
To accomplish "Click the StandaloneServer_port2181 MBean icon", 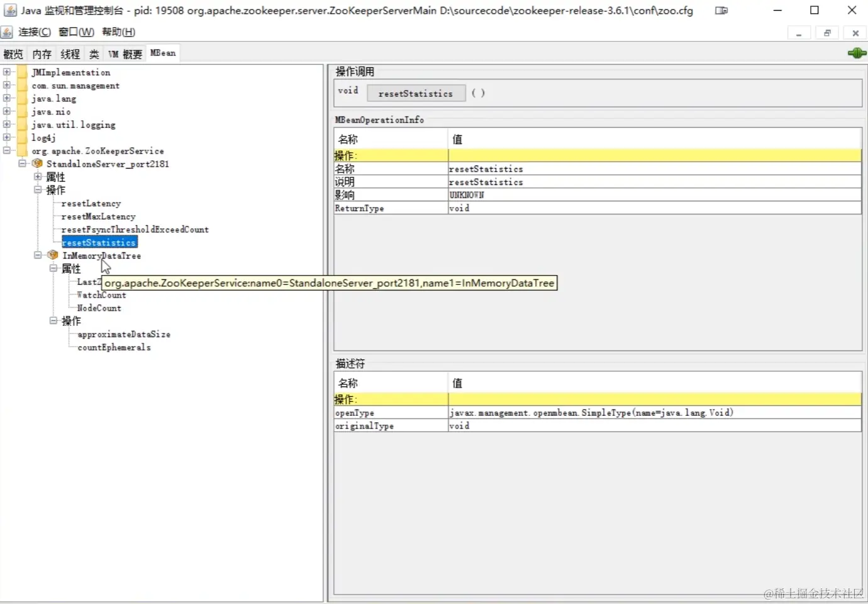I will pos(38,164).
